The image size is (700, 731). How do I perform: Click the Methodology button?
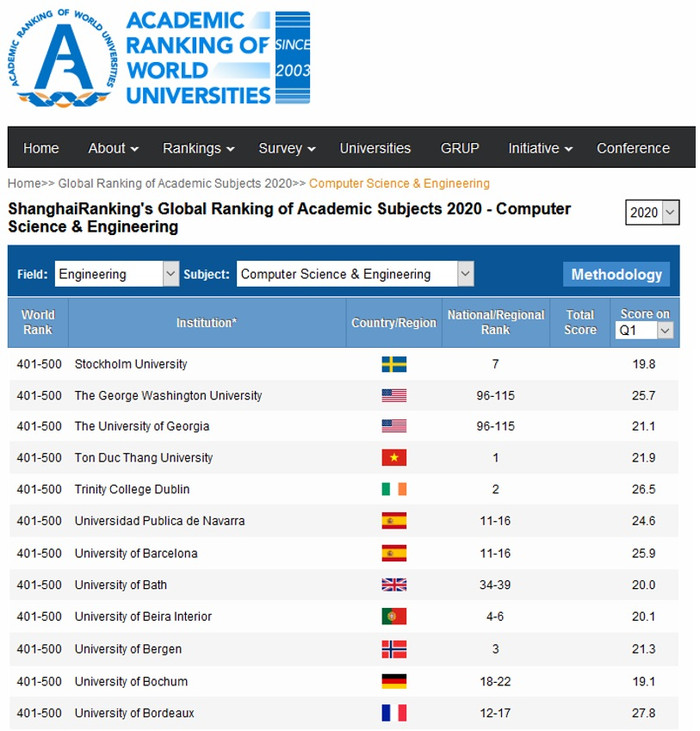coord(616,274)
